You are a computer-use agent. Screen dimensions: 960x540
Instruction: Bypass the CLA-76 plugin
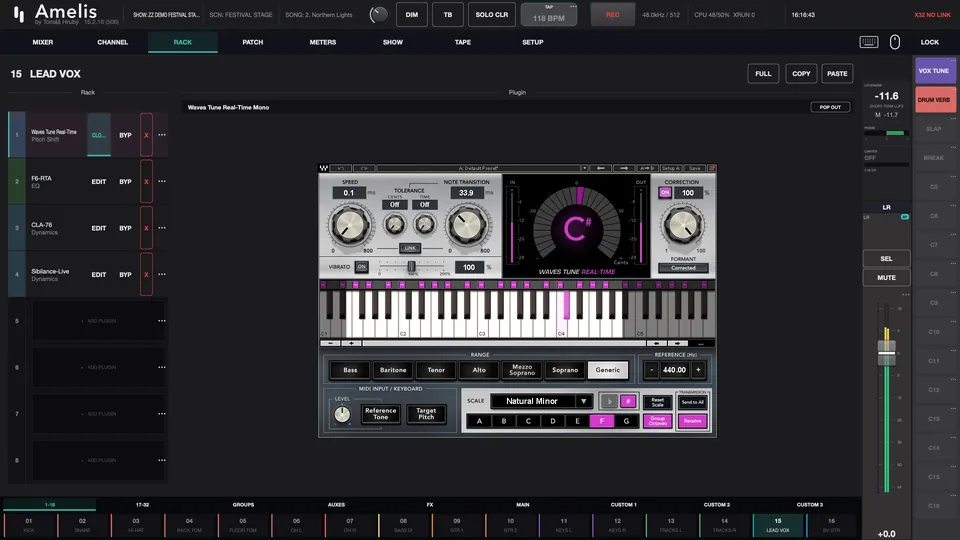tap(125, 228)
